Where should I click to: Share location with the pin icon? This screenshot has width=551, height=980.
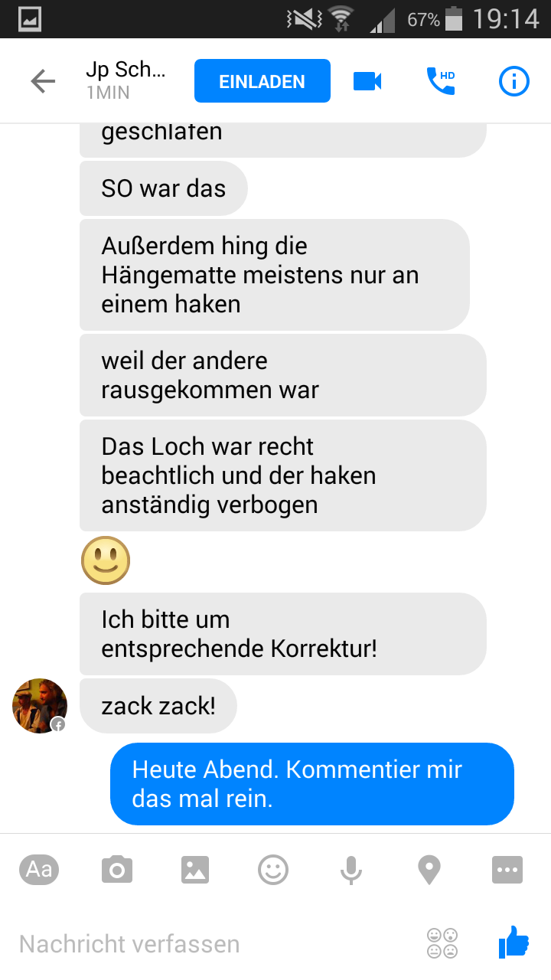(x=429, y=870)
